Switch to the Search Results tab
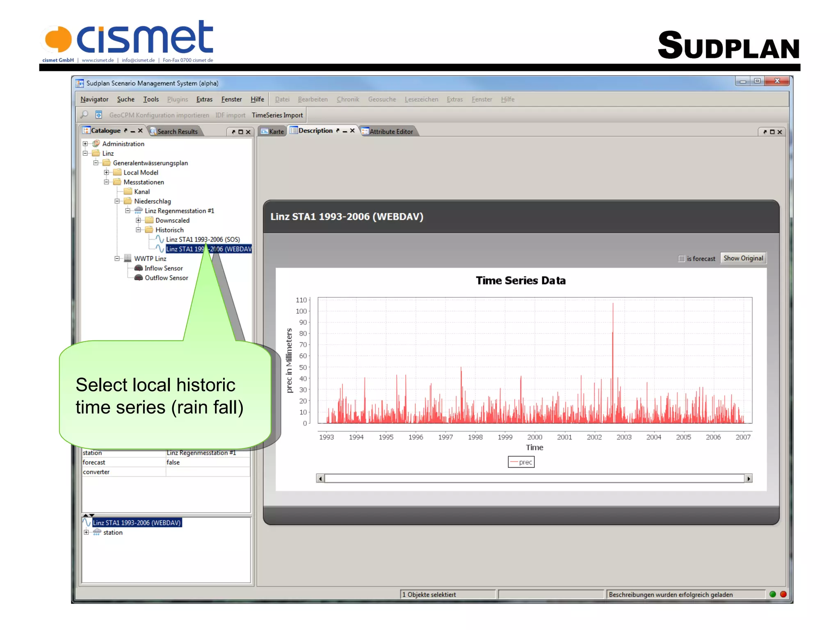The height and width of the screenshot is (630, 840). pos(177,132)
